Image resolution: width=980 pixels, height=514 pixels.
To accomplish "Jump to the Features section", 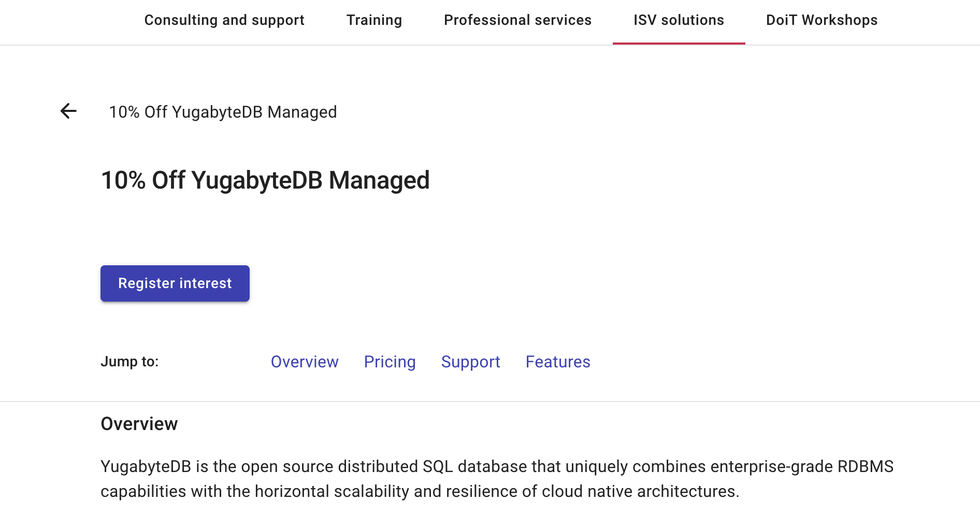I will [x=558, y=362].
